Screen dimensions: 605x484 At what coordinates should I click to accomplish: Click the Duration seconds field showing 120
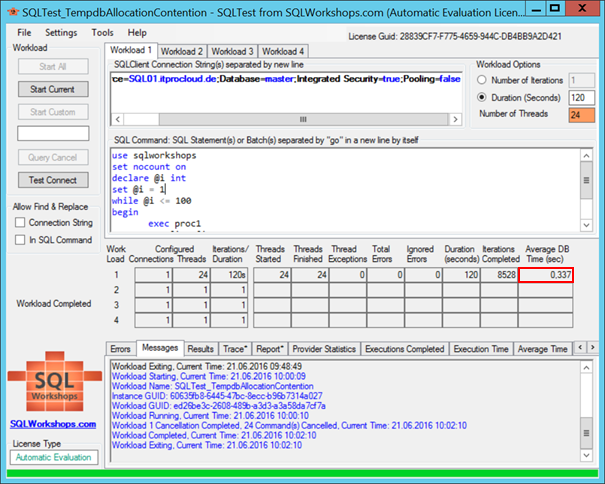pos(581,98)
